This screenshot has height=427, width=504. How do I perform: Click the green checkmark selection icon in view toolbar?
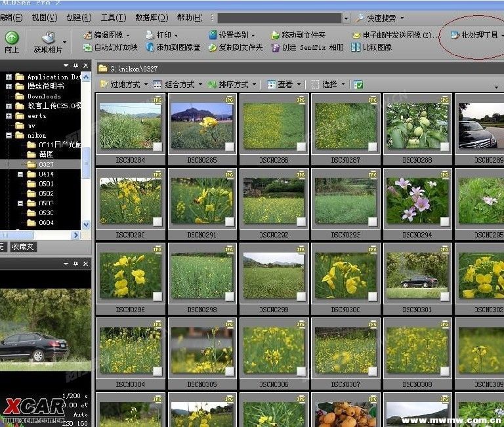pyautogui.click(x=358, y=85)
